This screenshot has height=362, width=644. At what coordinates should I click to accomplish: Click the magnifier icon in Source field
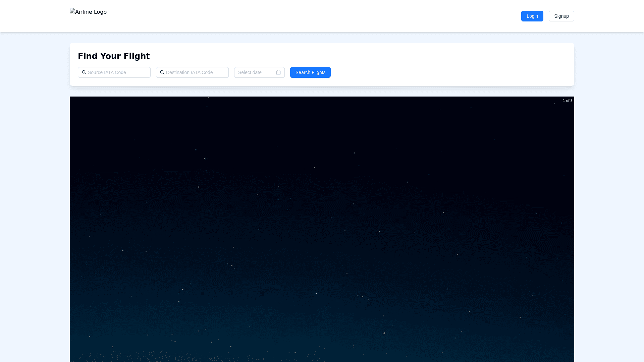[84, 72]
